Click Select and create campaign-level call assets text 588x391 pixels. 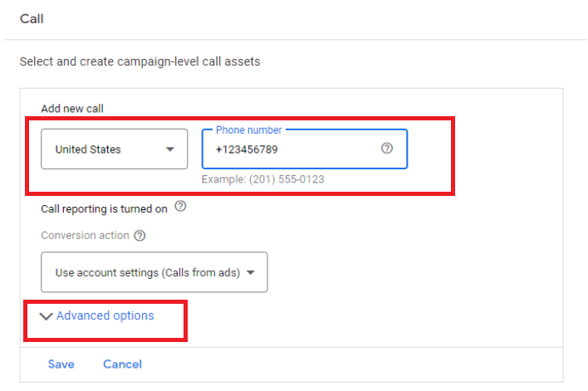click(140, 61)
